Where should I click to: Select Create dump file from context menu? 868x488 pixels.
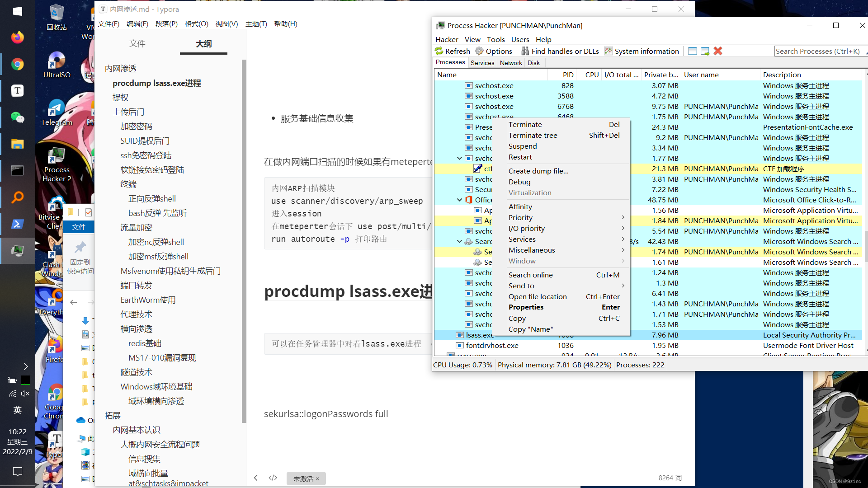tap(538, 171)
